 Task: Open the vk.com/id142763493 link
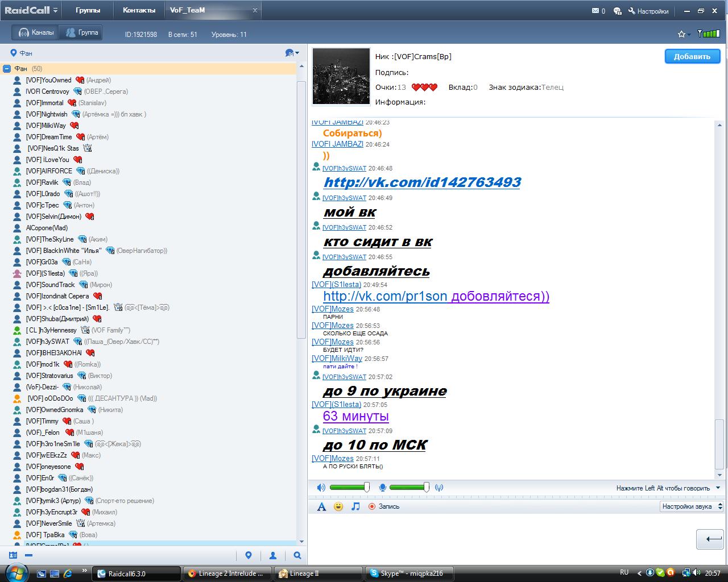click(421, 182)
